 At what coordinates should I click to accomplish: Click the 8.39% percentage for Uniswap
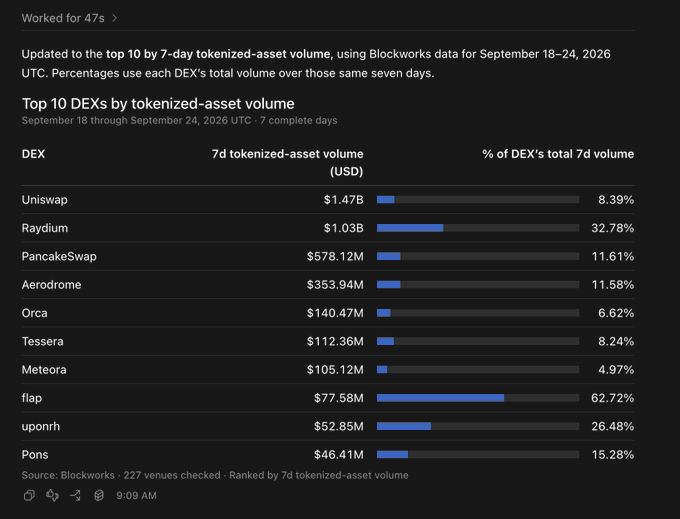(x=616, y=200)
